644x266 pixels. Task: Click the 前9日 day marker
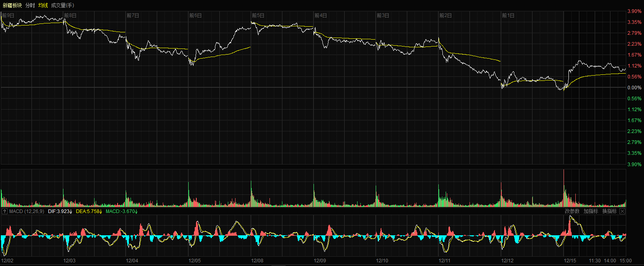click(x=8, y=16)
